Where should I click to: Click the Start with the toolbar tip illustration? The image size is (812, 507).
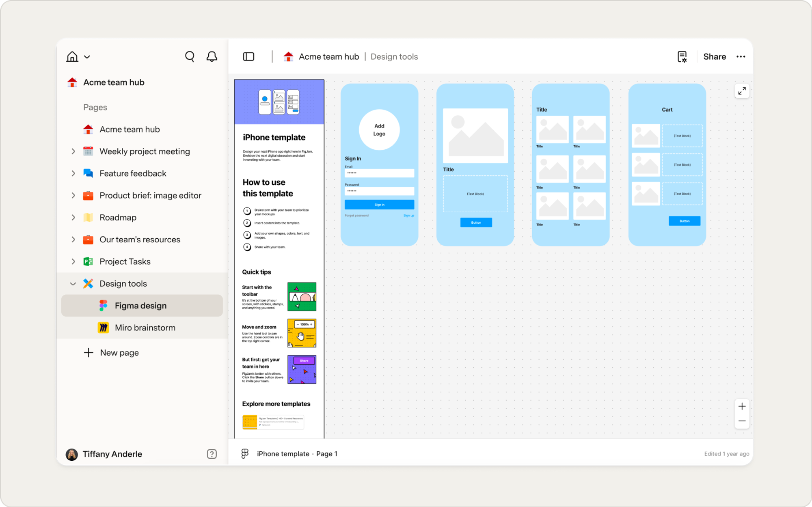pos(302,297)
